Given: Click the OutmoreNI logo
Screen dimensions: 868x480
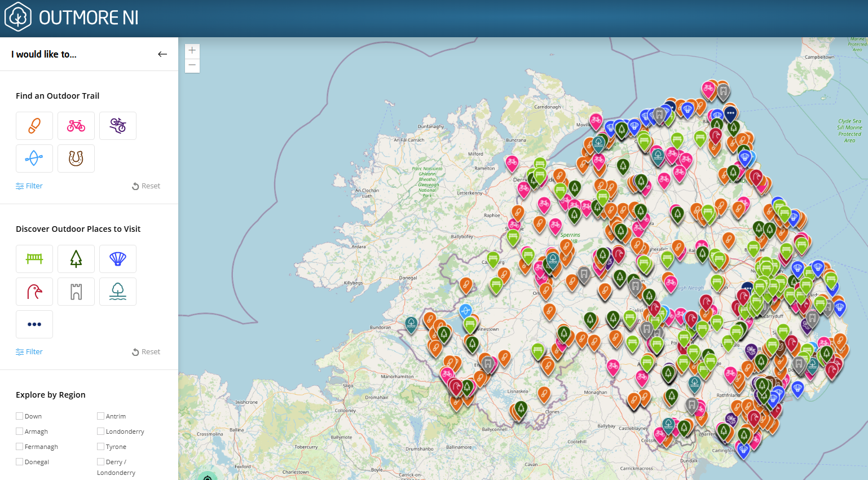Looking at the screenshot, I should coord(72,17).
